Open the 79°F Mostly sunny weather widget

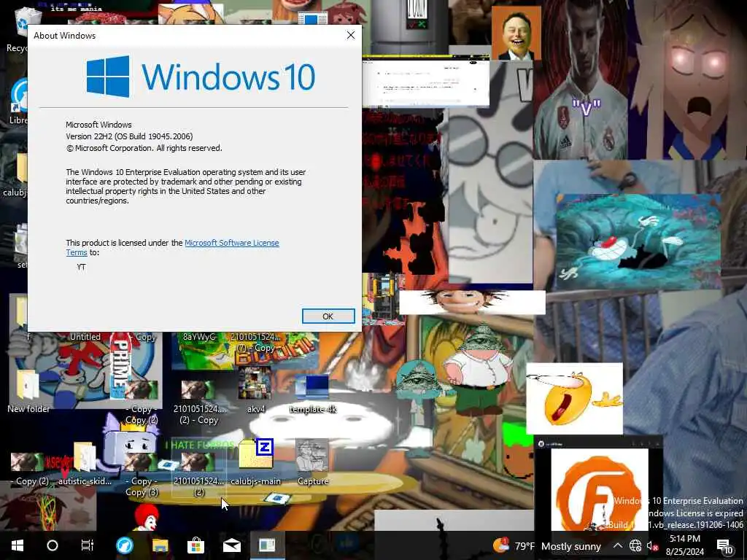coord(547,545)
